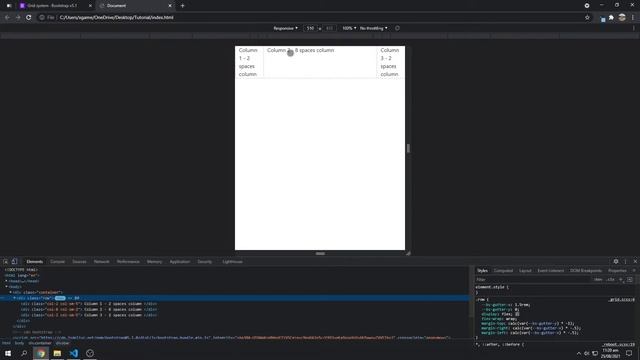Open the DOM Breakpoints tab

[x=586, y=271]
